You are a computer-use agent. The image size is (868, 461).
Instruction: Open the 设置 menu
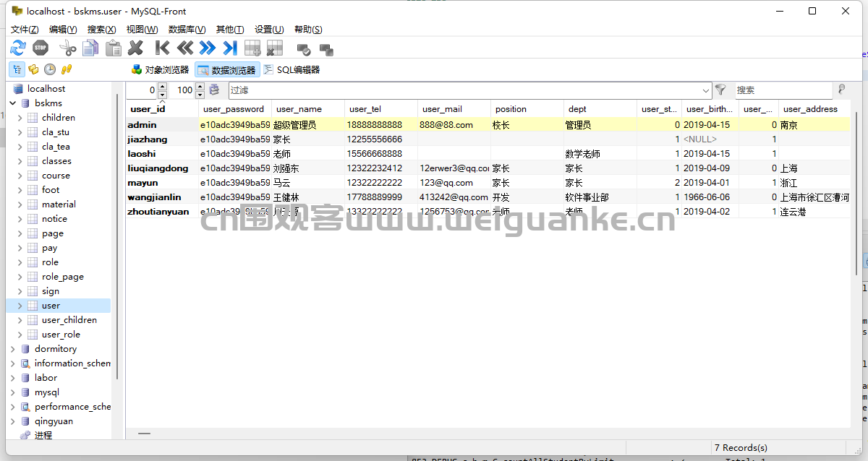click(269, 30)
